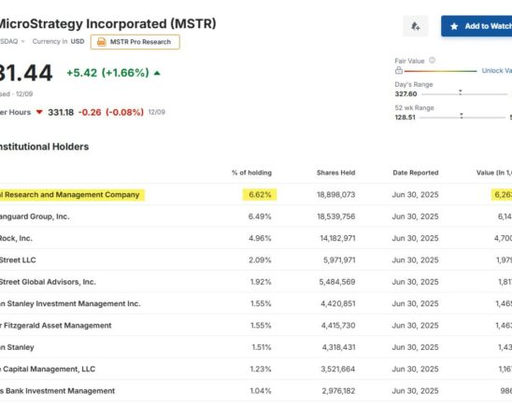Viewport: 512px width, 420px height.
Task: Click the +5.42 (+1.66%) price change
Action: tap(107, 73)
